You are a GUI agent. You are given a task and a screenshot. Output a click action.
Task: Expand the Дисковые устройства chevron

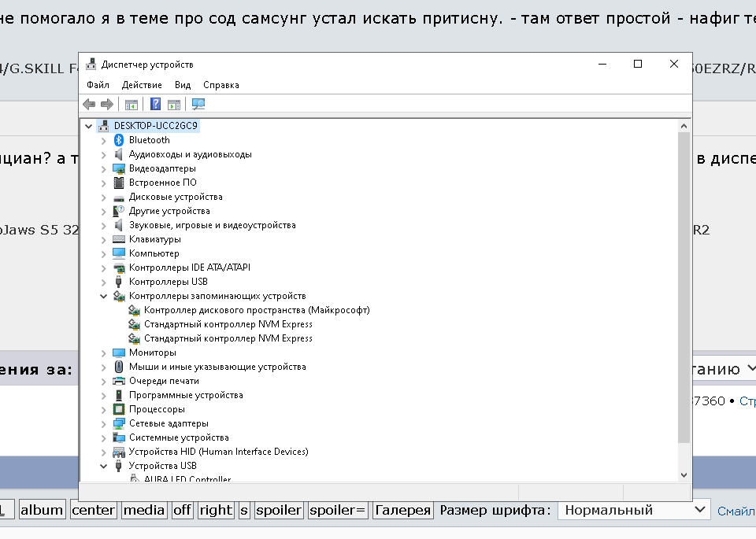(x=104, y=197)
